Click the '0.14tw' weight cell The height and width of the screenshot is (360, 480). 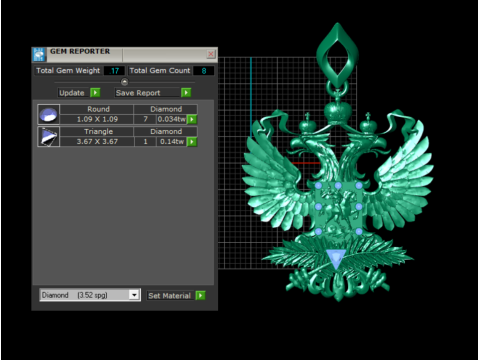click(171, 142)
